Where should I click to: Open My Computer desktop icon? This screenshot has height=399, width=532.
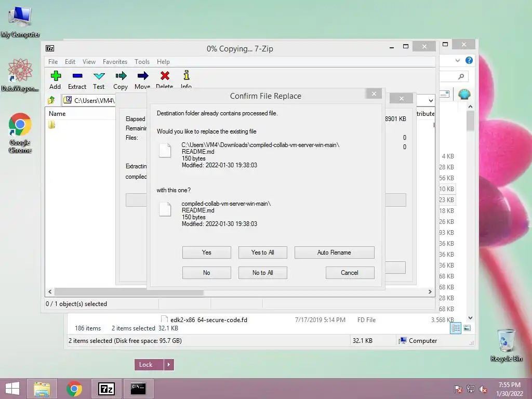pyautogui.click(x=20, y=21)
